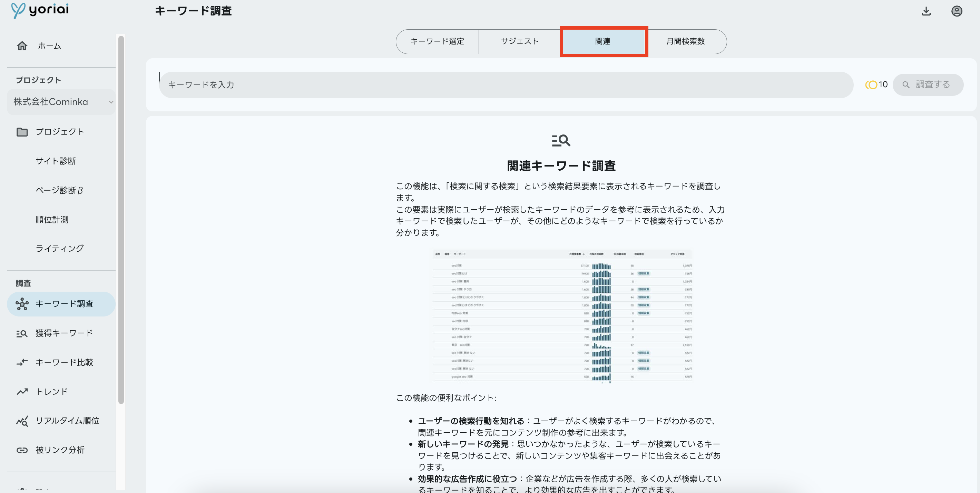Expand the 株式会社Cominka project dropdown
The height and width of the screenshot is (493, 980).
point(110,102)
